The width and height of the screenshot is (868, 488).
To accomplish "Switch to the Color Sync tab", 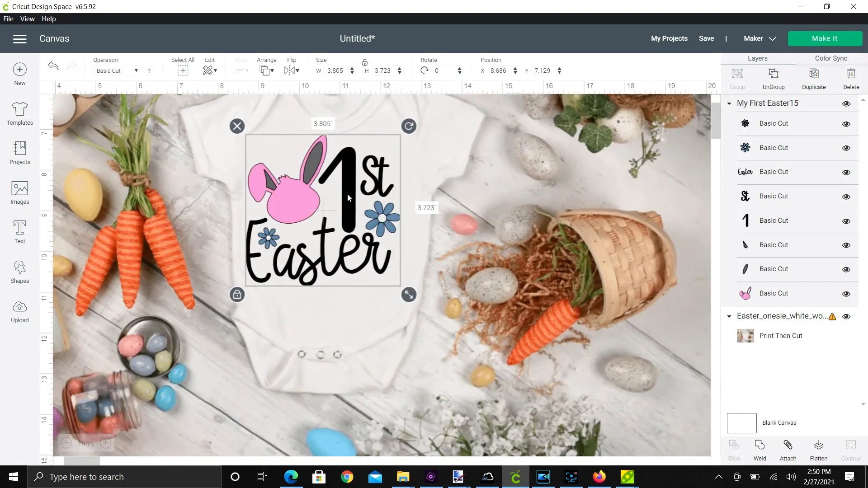I will [830, 58].
